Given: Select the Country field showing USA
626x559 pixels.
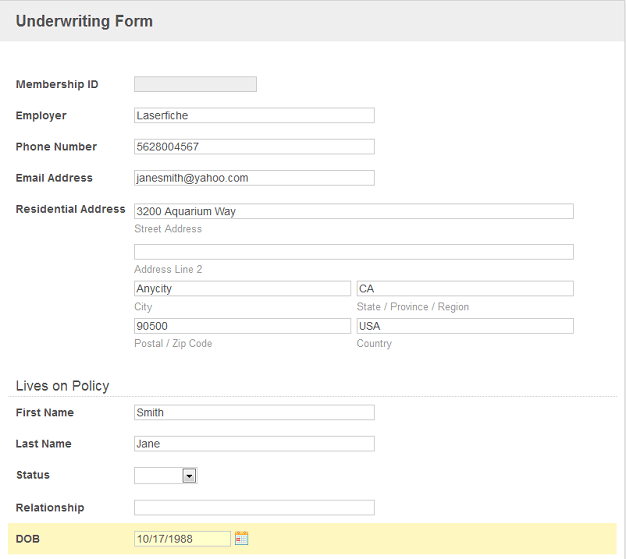Looking at the screenshot, I should pos(465,326).
